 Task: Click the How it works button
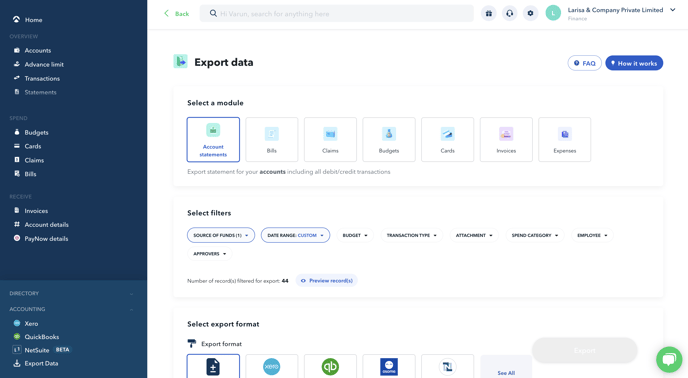click(x=634, y=63)
